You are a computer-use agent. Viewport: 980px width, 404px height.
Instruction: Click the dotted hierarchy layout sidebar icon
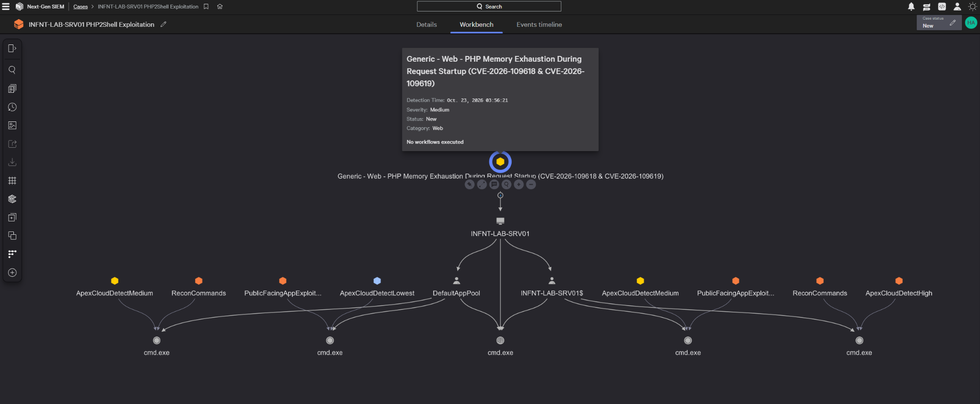click(12, 254)
